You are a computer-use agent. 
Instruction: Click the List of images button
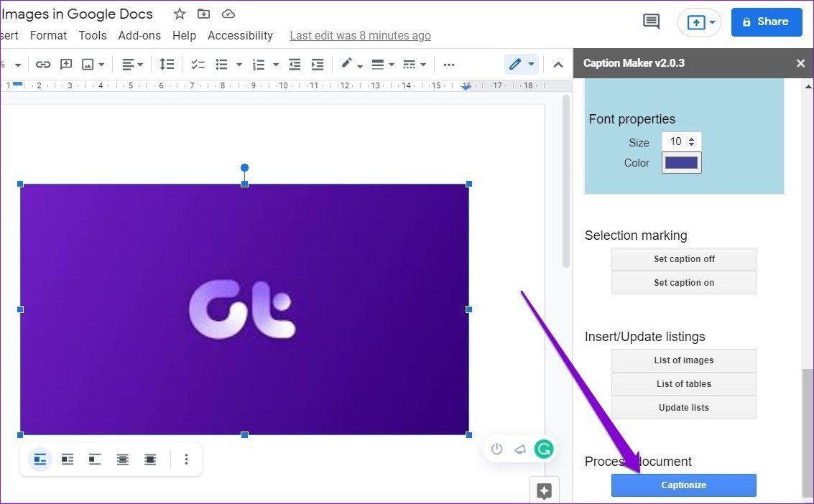pos(684,360)
